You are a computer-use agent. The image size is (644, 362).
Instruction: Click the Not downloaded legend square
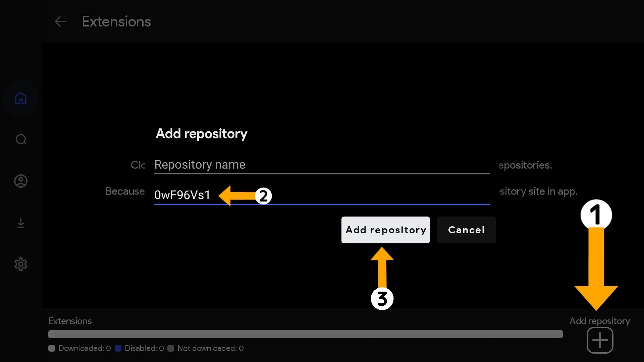(171, 348)
